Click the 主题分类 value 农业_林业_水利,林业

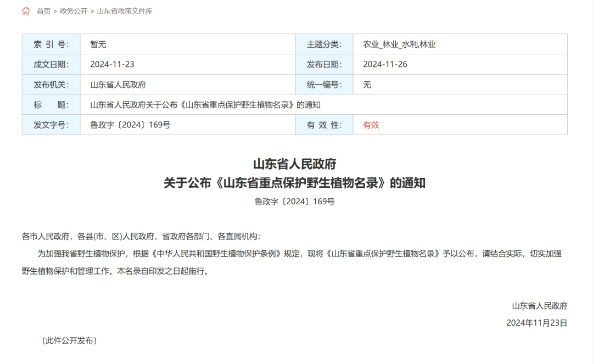(399, 44)
